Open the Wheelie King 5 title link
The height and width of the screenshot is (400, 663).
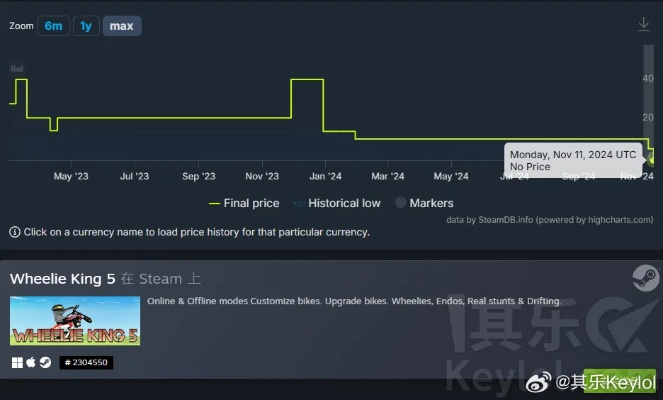point(63,279)
